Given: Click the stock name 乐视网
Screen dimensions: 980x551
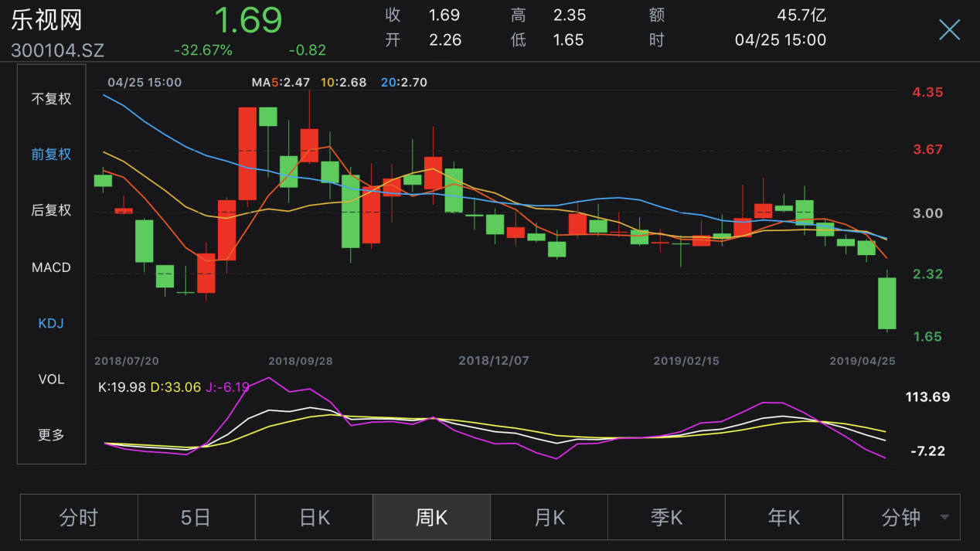Looking at the screenshot, I should pyautogui.click(x=46, y=19).
